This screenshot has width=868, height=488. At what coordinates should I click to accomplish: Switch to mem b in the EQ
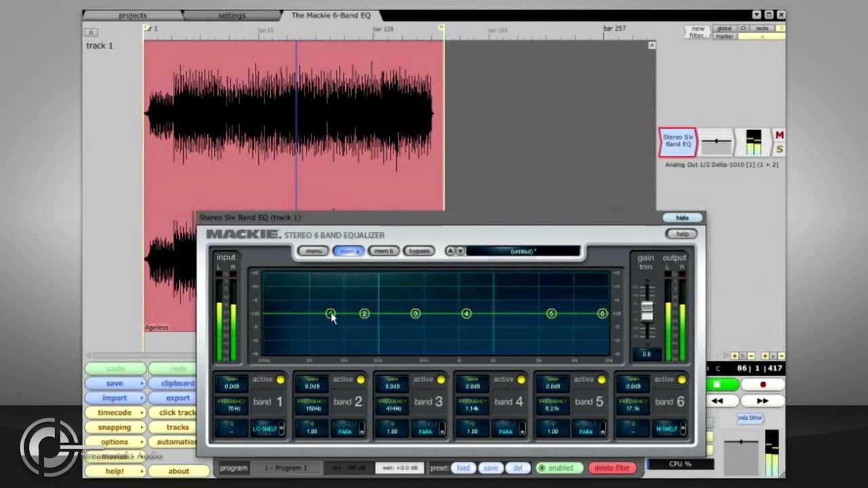(x=384, y=251)
